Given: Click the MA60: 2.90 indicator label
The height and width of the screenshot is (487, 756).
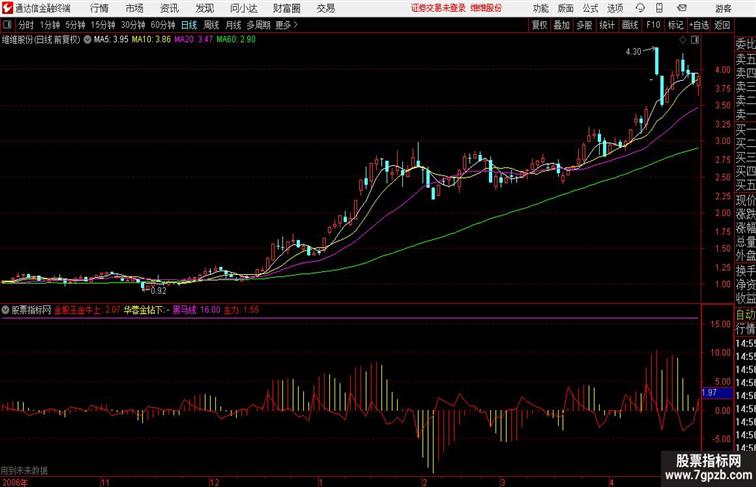Looking at the screenshot, I should (x=236, y=40).
